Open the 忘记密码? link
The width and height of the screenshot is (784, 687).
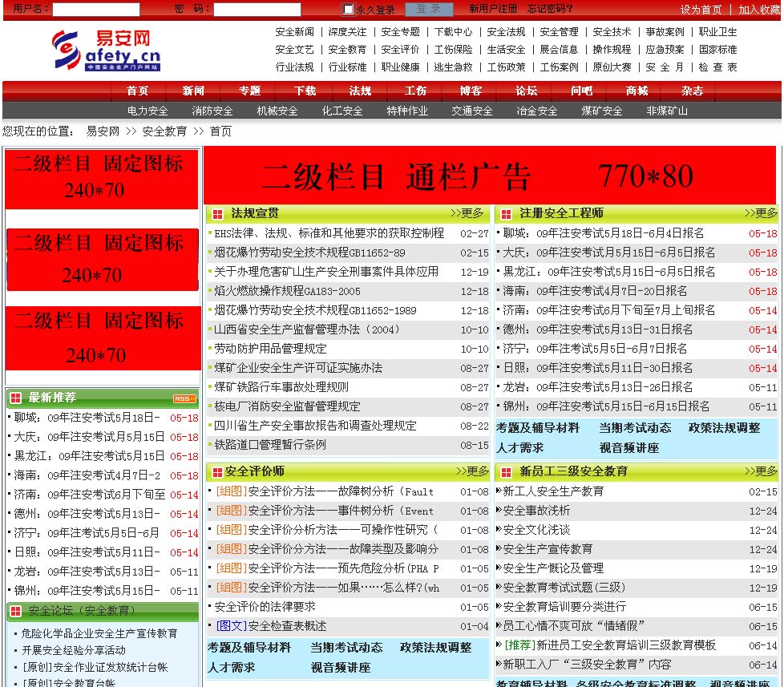(x=550, y=9)
